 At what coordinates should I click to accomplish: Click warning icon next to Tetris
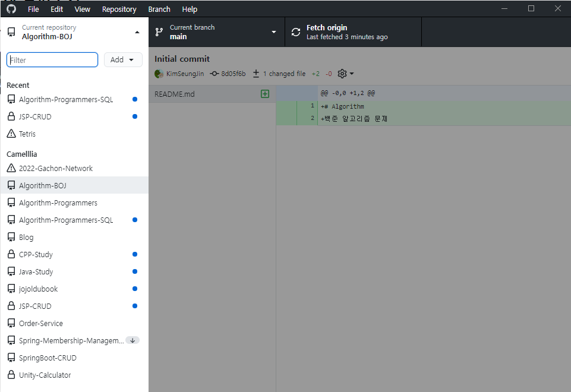click(11, 134)
